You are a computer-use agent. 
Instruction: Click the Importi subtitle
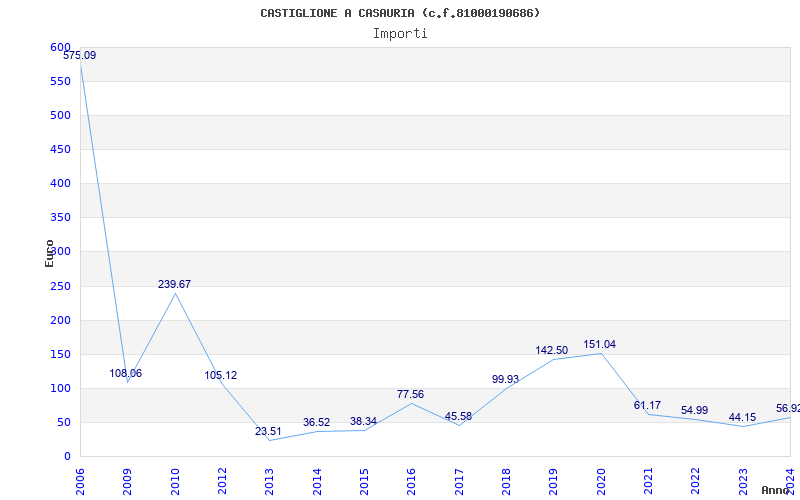400,34
